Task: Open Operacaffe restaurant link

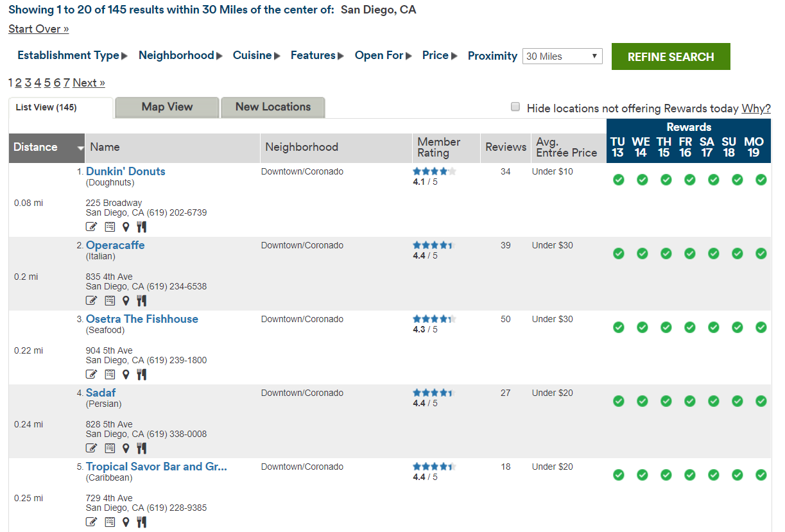Action: pos(116,245)
